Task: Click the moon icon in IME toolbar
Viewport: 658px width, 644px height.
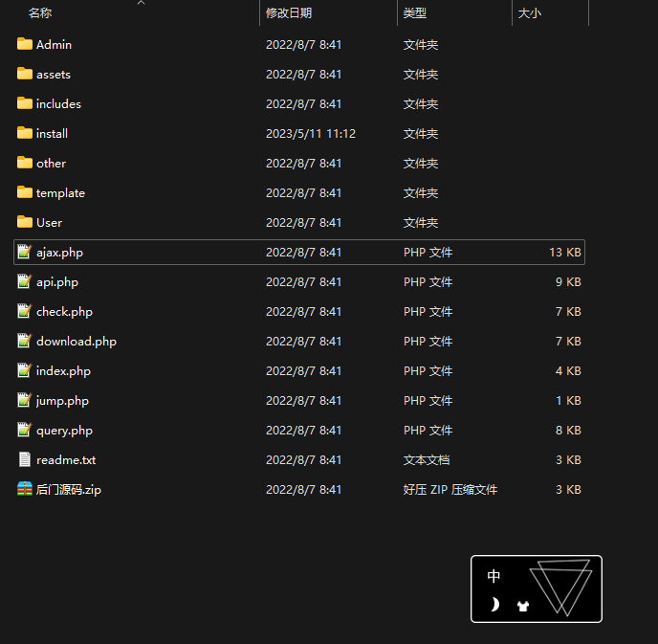Action: (494, 605)
